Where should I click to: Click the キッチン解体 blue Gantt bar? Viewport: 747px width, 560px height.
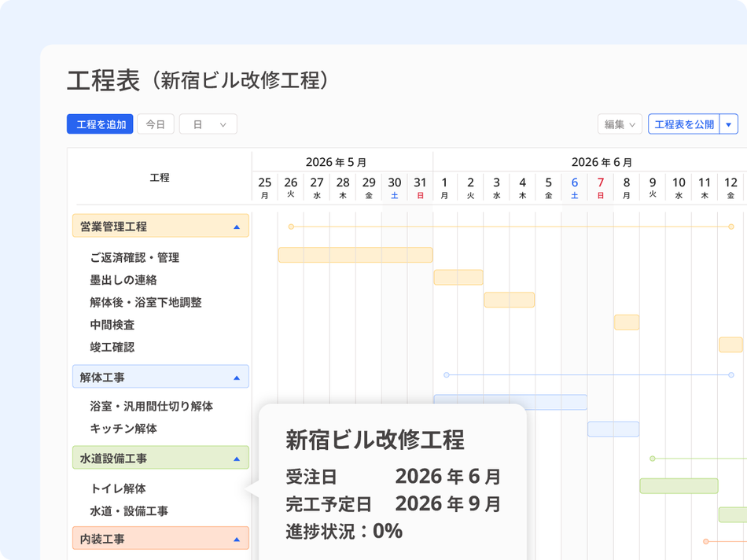613,429
